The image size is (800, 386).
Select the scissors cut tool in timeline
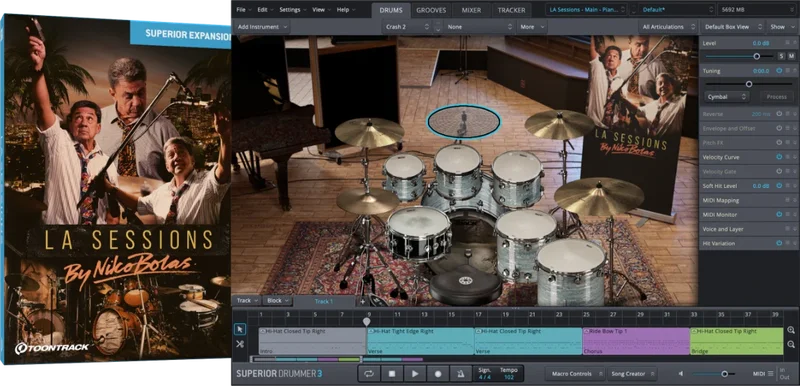pyautogui.click(x=240, y=344)
